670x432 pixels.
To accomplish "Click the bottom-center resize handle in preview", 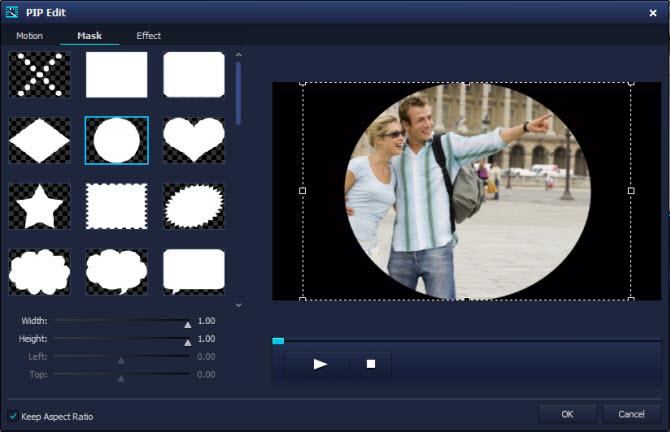I will click(x=467, y=299).
